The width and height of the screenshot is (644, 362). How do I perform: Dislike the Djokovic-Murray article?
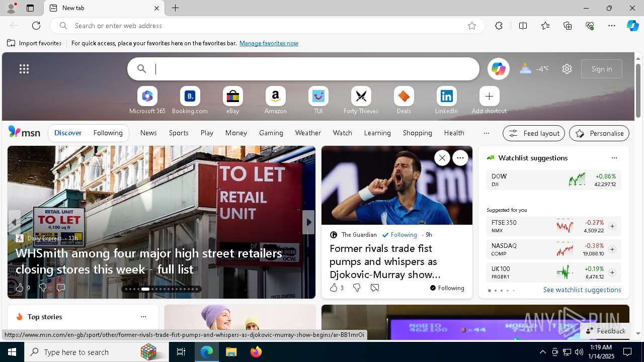[357, 288]
